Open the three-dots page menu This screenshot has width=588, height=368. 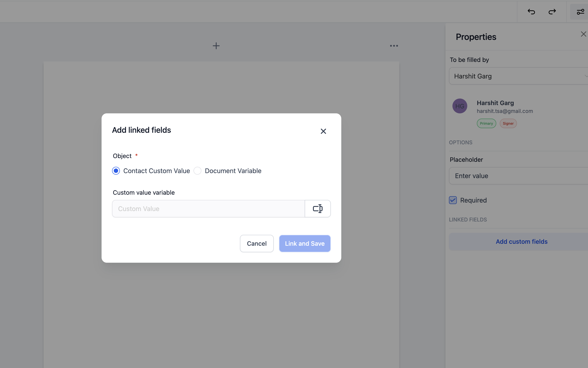394,46
